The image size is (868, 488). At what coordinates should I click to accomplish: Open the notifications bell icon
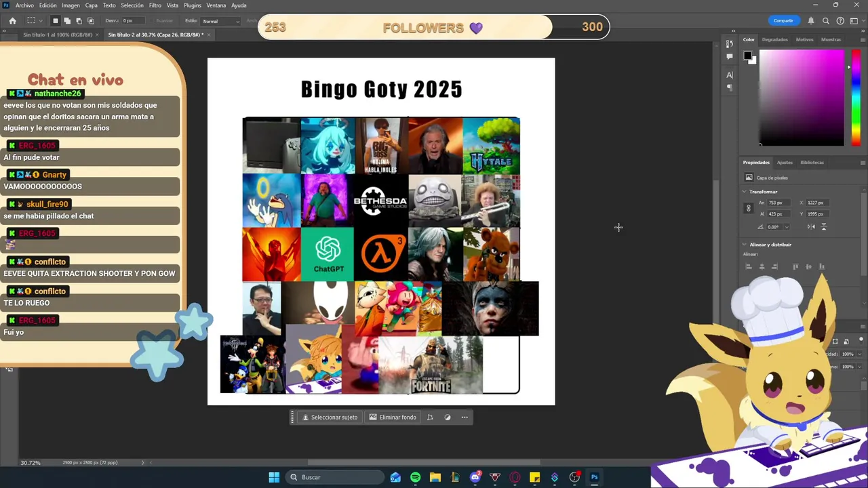(x=811, y=21)
